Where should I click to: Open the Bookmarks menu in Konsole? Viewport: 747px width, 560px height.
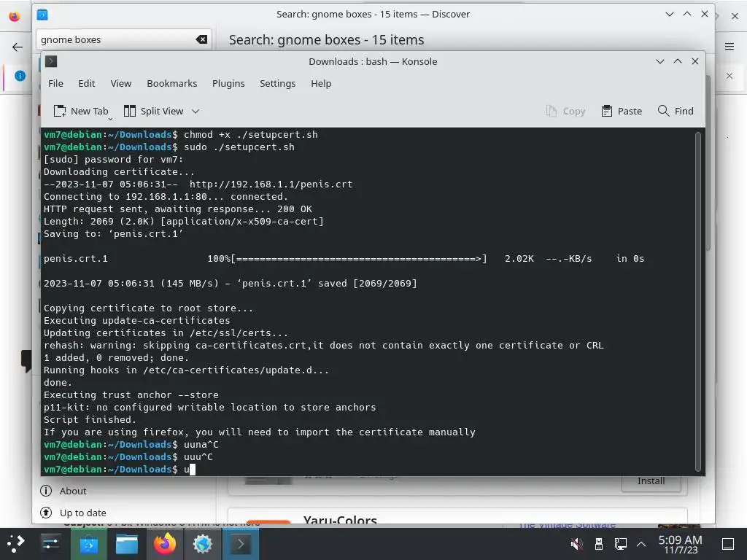coord(171,83)
